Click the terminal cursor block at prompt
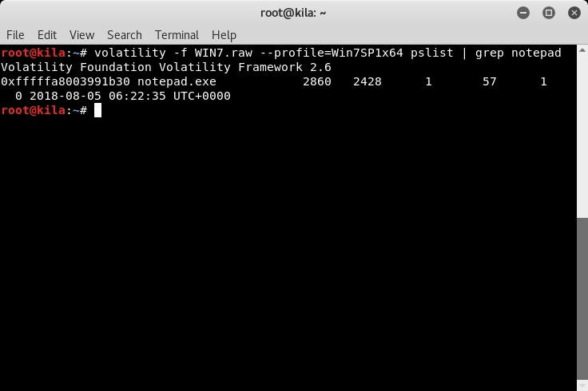The width and height of the screenshot is (588, 391). (97, 110)
